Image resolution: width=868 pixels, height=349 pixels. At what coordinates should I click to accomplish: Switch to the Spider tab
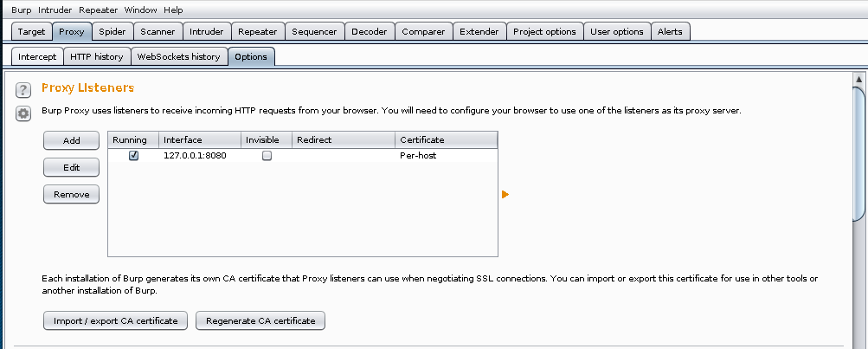point(113,31)
